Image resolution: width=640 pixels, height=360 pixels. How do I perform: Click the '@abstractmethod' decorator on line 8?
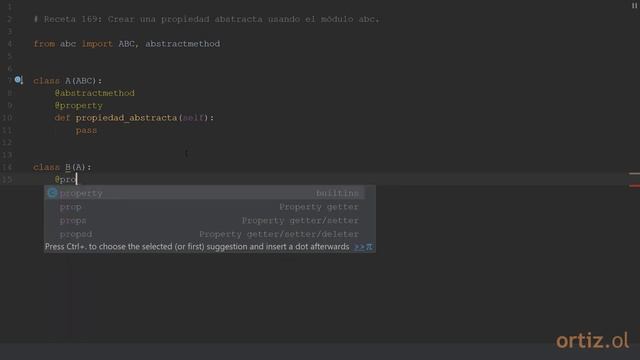[95, 93]
